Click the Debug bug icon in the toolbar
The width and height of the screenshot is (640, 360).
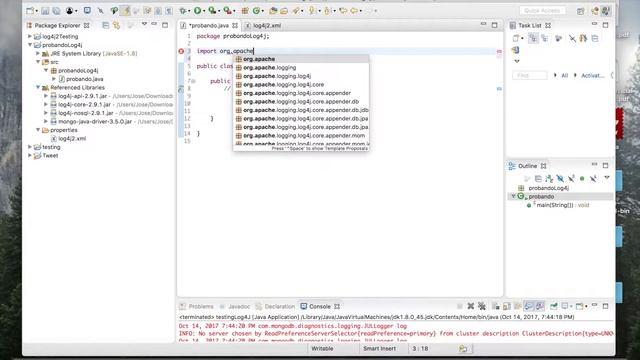pos(183,11)
